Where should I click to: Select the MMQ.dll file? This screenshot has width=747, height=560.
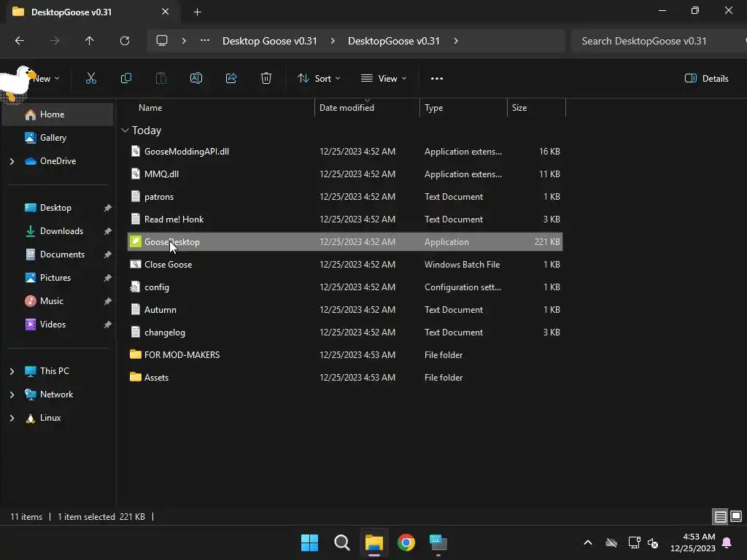tap(345, 174)
